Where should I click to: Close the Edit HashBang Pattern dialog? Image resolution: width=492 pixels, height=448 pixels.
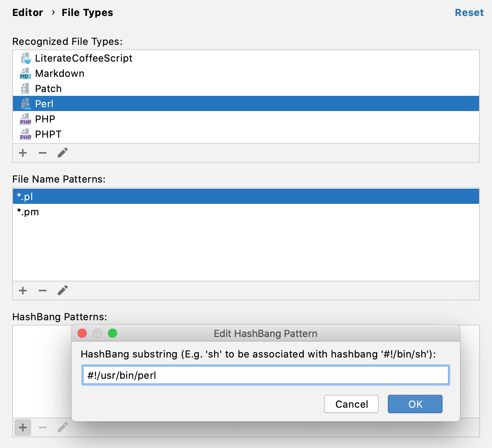pyautogui.click(x=82, y=334)
